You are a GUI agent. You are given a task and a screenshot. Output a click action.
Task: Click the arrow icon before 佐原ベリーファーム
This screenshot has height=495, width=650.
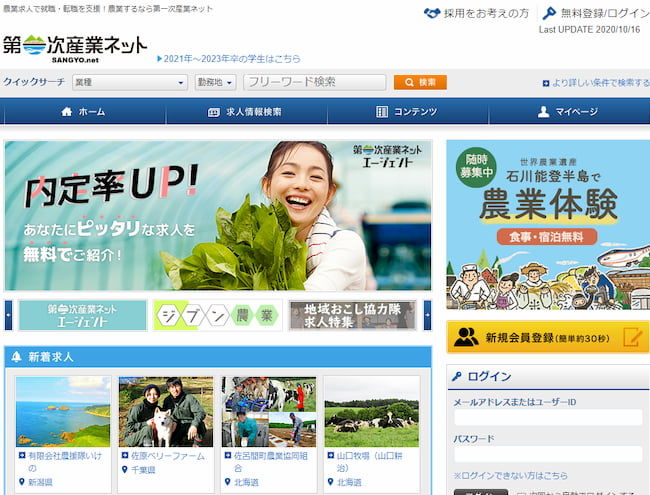click(x=125, y=456)
